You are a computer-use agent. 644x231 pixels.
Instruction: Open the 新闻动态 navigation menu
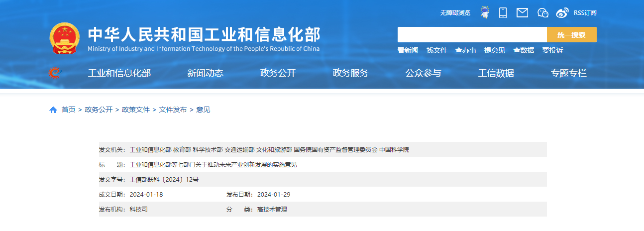[x=205, y=73]
